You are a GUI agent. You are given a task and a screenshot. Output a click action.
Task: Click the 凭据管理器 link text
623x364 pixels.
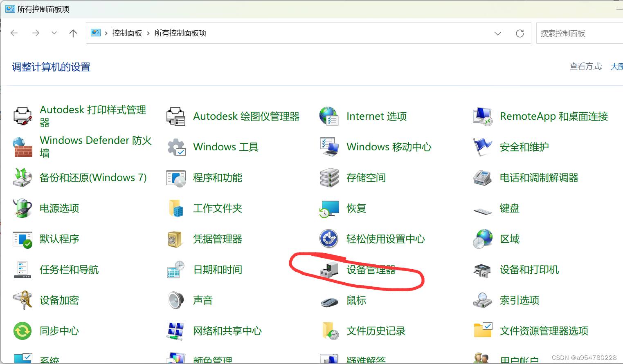218,239
